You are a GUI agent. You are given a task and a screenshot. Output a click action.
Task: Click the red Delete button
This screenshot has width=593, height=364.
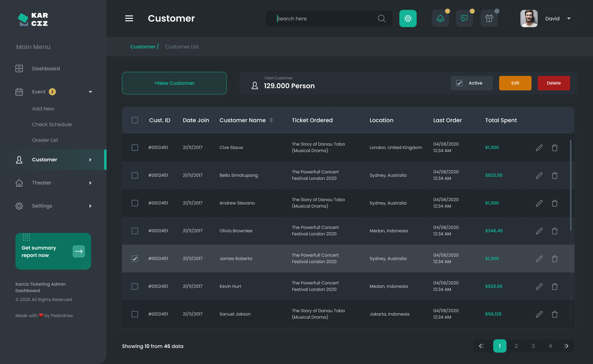pyautogui.click(x=553, y=83)
